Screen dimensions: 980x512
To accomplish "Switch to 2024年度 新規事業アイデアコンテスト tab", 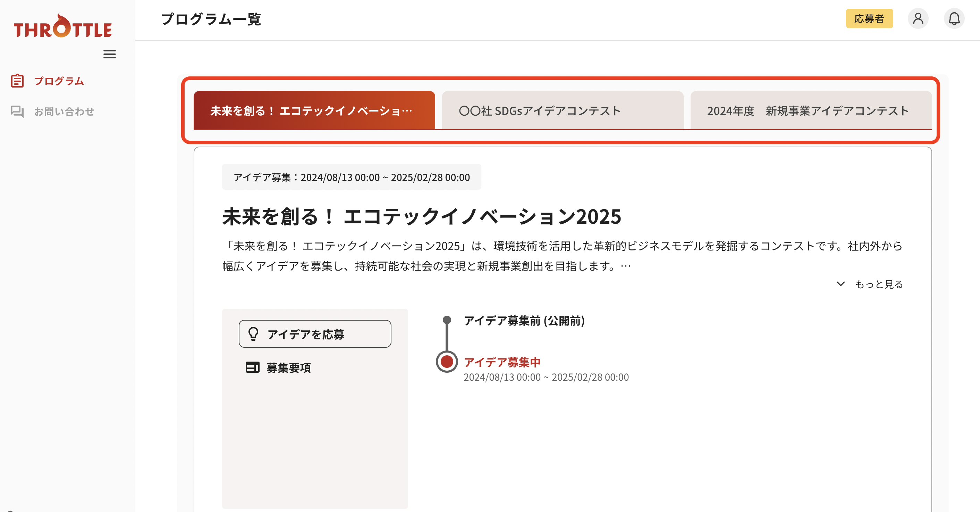I will [x=811, y=110].
